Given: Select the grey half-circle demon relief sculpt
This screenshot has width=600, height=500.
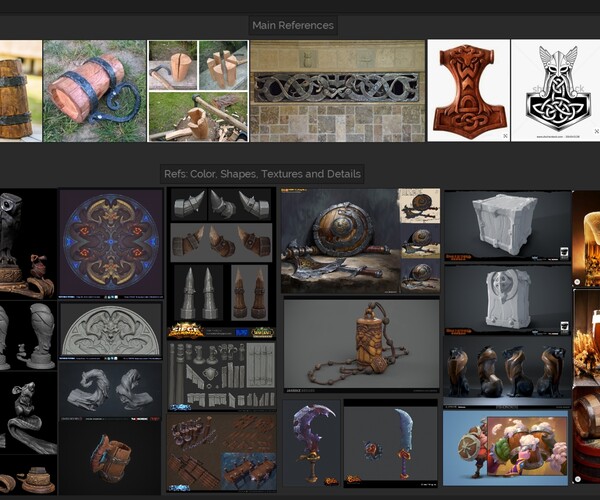Looking at the screenshot, I should pyautogui.click(x=111, y=332).
